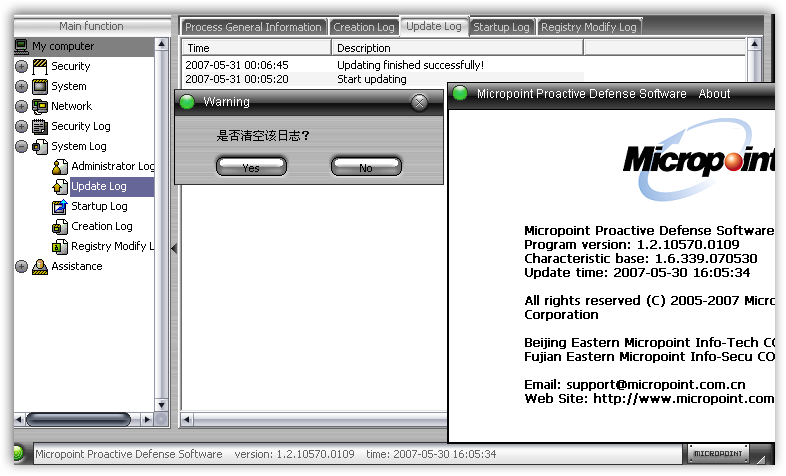Click sidebar vertical scrollbar up arrow
The height and width of the screenshot is (476, 786).
161,44
